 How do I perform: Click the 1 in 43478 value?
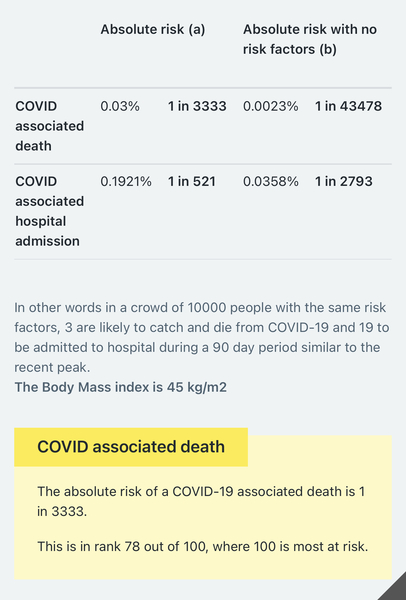pyautogui.click(x=348, y=106)
